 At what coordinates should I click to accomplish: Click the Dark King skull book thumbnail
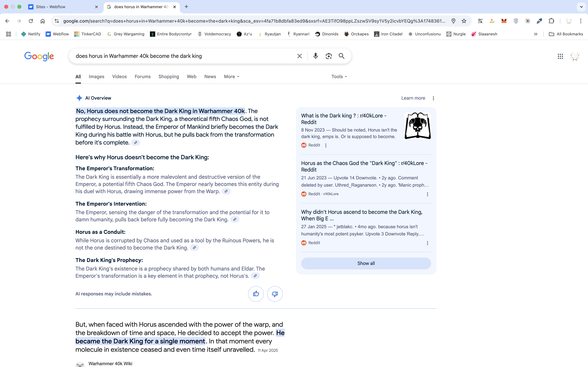click(417, 126)
